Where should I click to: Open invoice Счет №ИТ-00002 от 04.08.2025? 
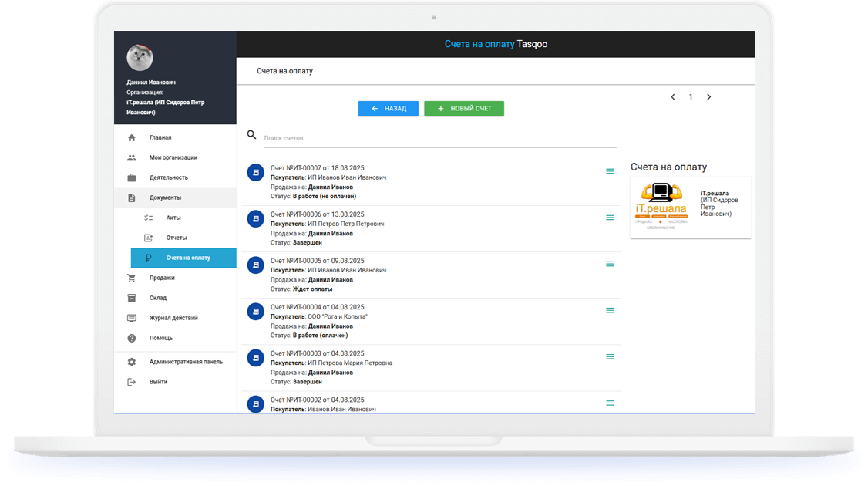317,400
